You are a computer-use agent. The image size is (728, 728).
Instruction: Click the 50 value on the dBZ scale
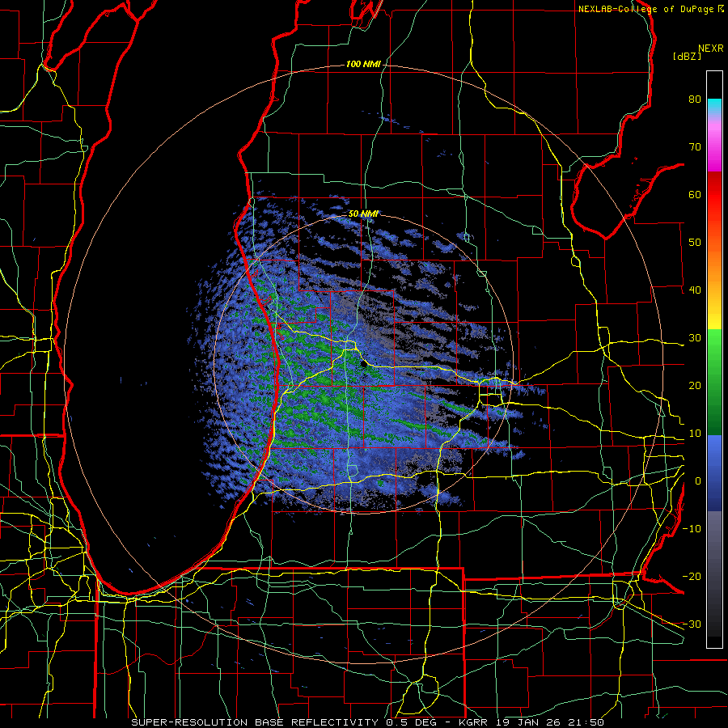click(x=695, y=243)
